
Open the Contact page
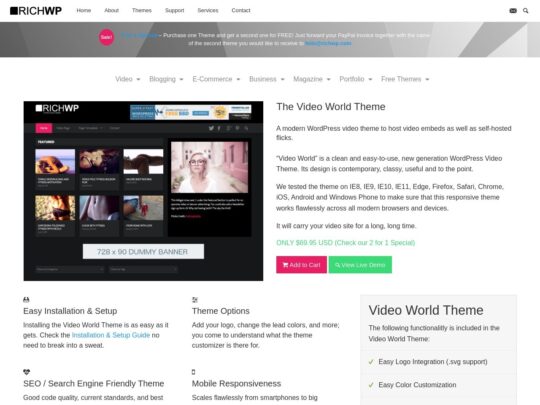(x=241, y=11)
